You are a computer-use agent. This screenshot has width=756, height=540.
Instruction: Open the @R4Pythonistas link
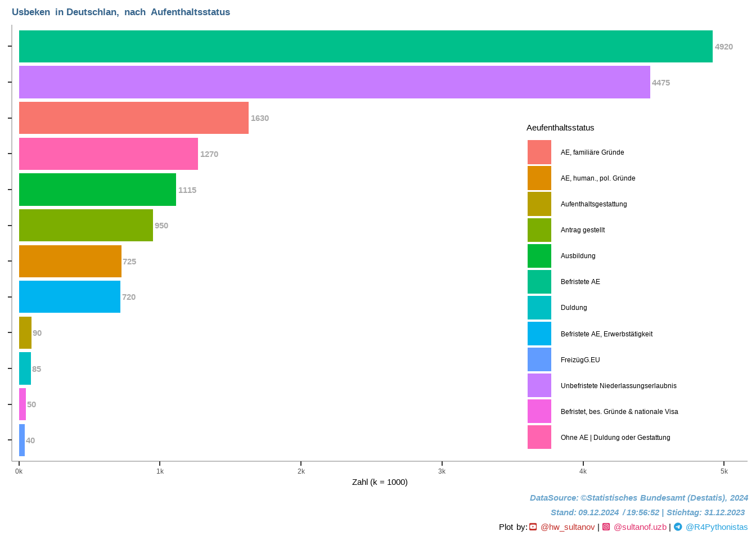[716, 527]
